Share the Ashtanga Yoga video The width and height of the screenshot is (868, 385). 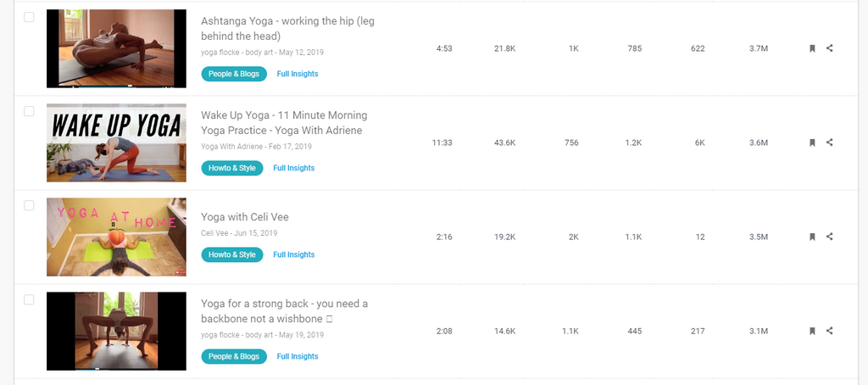click(x=830, y=48)
